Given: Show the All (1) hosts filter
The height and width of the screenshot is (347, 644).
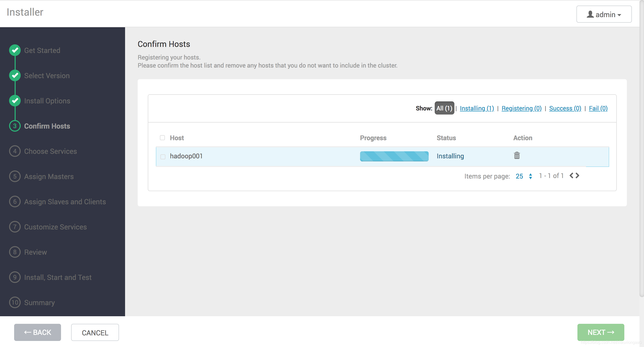Looking at the screenshot, I should click(x=444, y=108).
